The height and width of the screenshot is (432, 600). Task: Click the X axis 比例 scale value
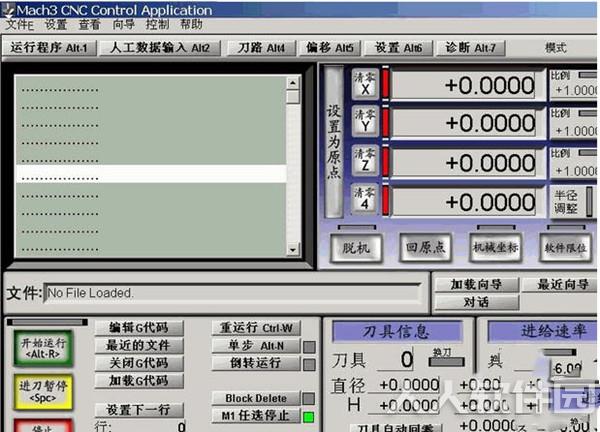click(x=575, y=90)
